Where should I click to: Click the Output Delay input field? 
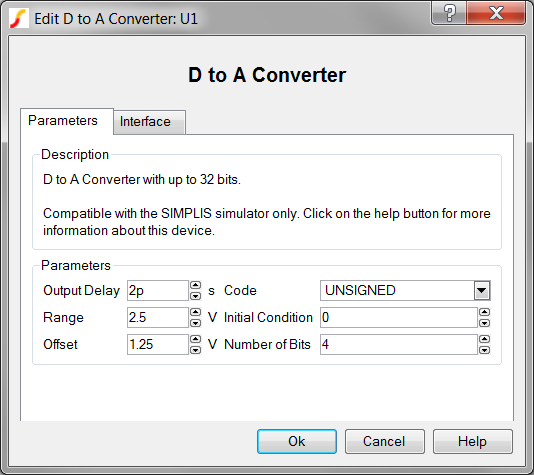[158, 290]
